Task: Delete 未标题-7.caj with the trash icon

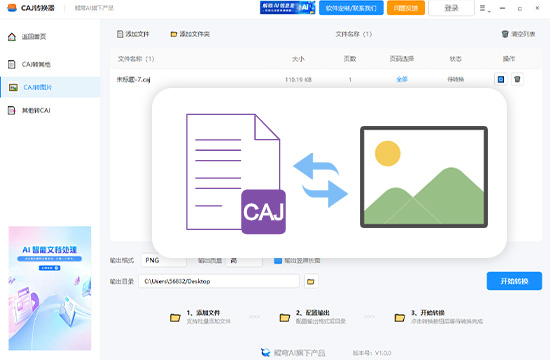Action: pos(517,79)
